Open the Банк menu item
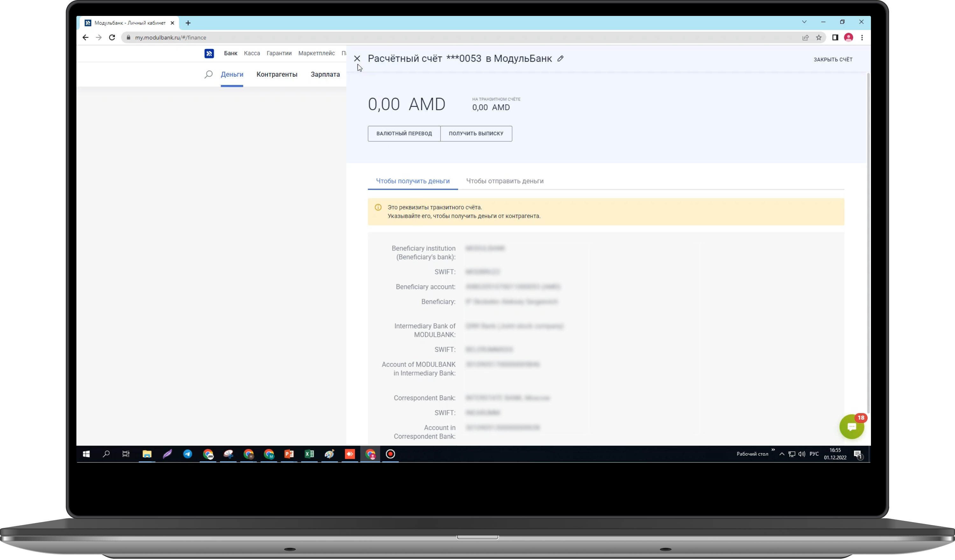This screenshot has width=955, height=560. (230, 53)
